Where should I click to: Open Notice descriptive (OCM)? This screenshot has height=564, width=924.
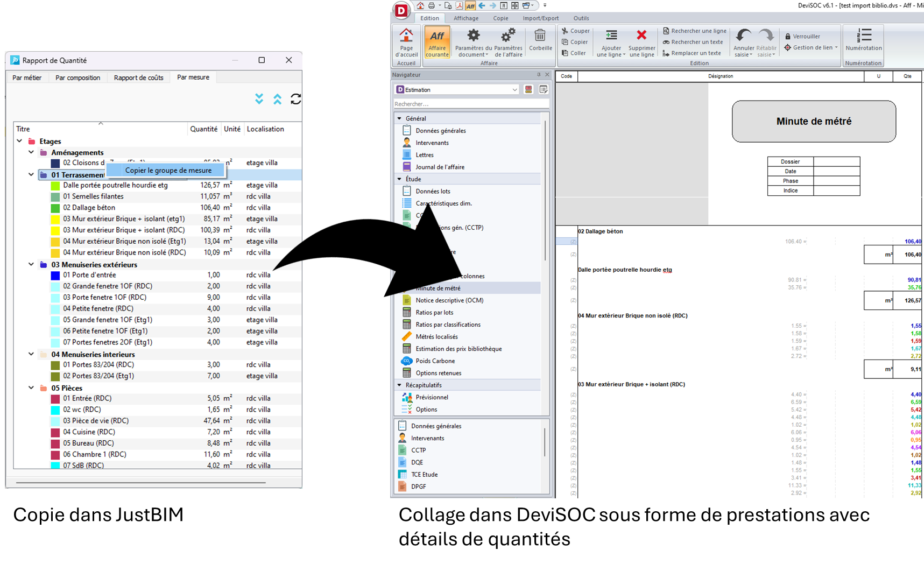pyautogui.click(x=449, y=301)
